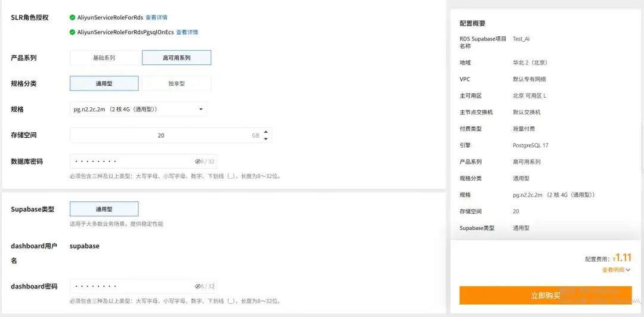The image size is (644, 317).
Task: Decrease storage space with down arrow
Action: (x=266, y=139)
